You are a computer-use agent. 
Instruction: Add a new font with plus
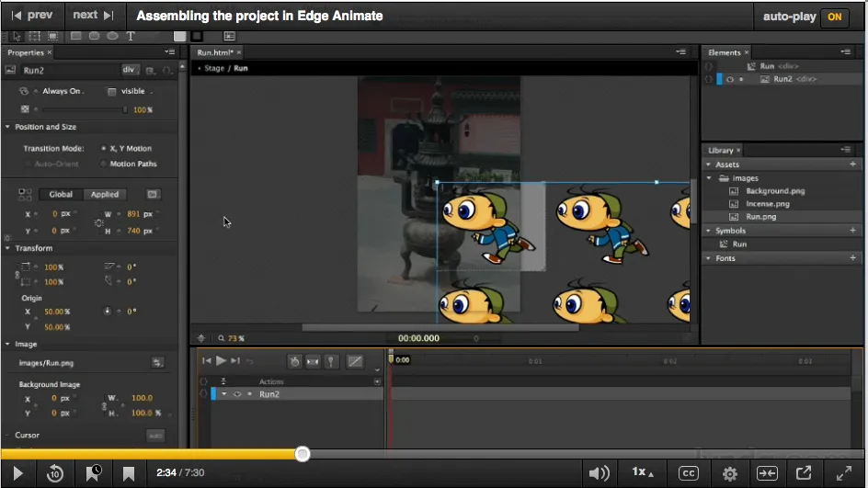[x=852, y=258]
